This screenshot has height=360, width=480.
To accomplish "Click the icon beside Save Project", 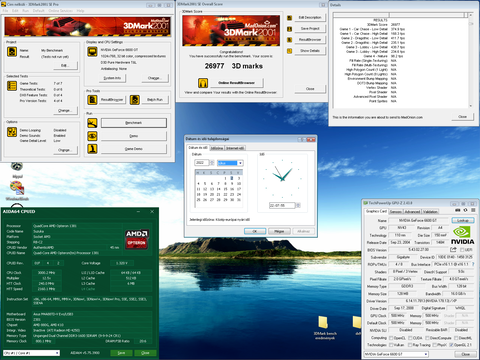I will [x=289, y=29].
